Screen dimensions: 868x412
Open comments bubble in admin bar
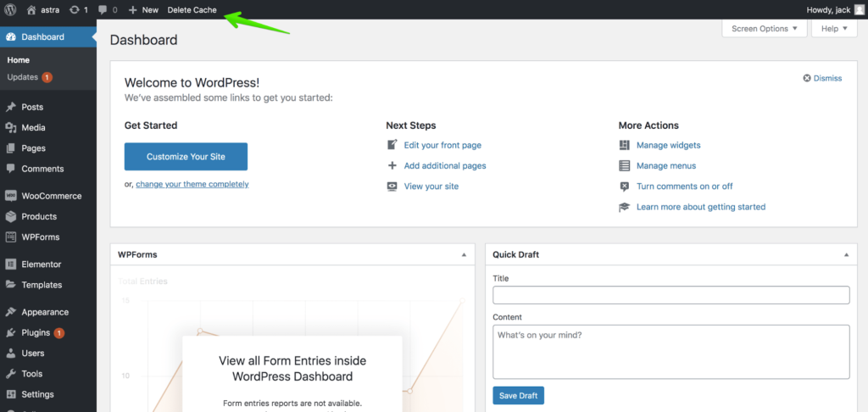[103, 10]
